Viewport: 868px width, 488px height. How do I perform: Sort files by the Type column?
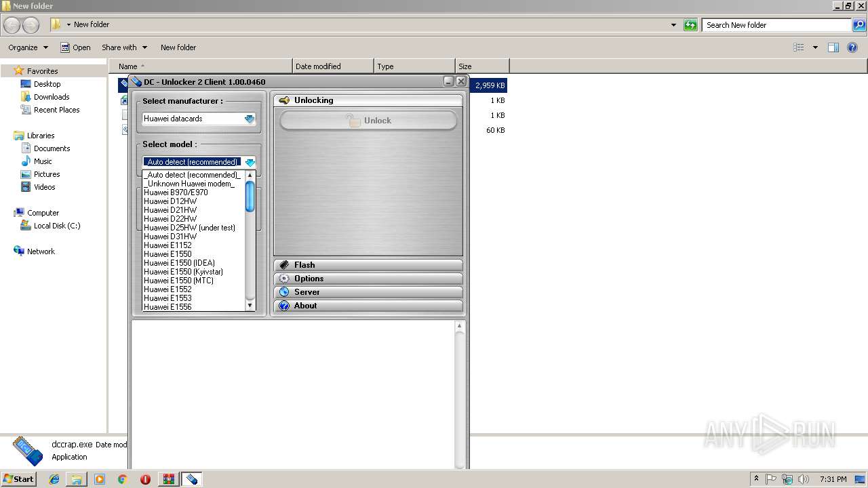(414, 66)
